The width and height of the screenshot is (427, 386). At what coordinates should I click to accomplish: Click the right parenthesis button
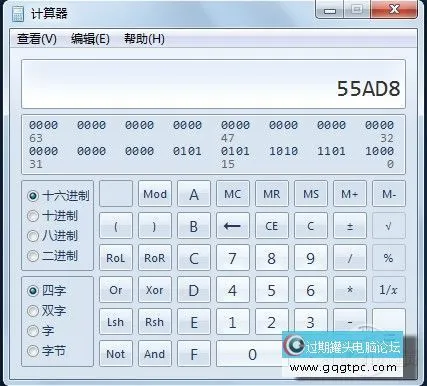click(155, 226)
